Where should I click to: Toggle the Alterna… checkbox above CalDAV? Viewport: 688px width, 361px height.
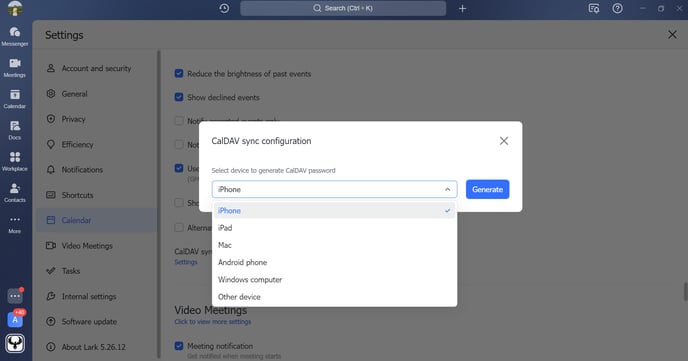(x=179, y=227)
